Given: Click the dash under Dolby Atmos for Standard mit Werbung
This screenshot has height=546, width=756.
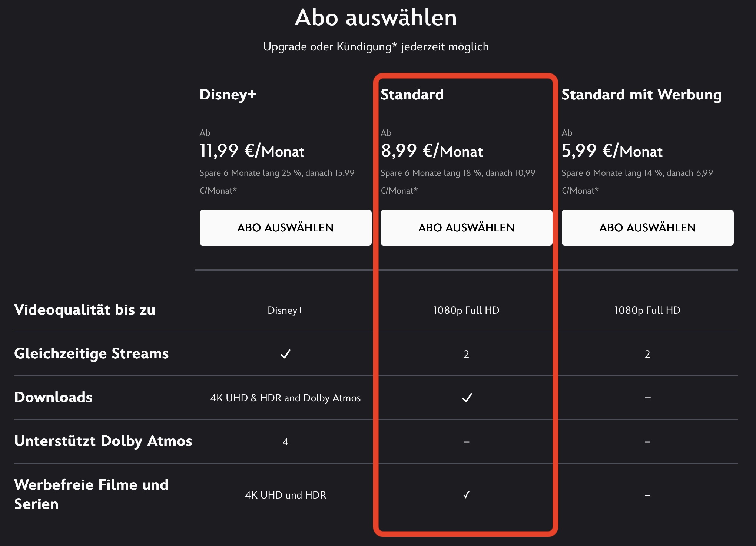Looking at the screenshot, I should (x=648, y=442).
